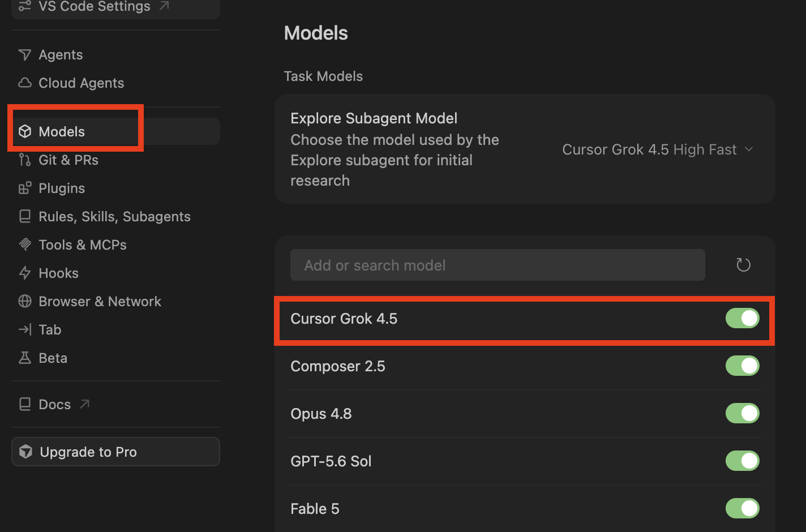Switch to the Beta section

click(115, 358)
